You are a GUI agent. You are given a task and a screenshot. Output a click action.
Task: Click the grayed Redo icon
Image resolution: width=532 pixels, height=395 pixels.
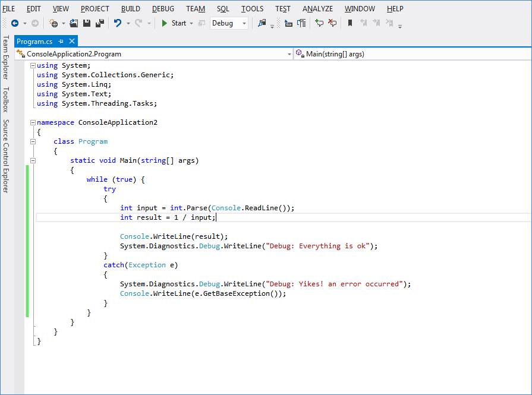pyautogui.click(x=138, y=23)
